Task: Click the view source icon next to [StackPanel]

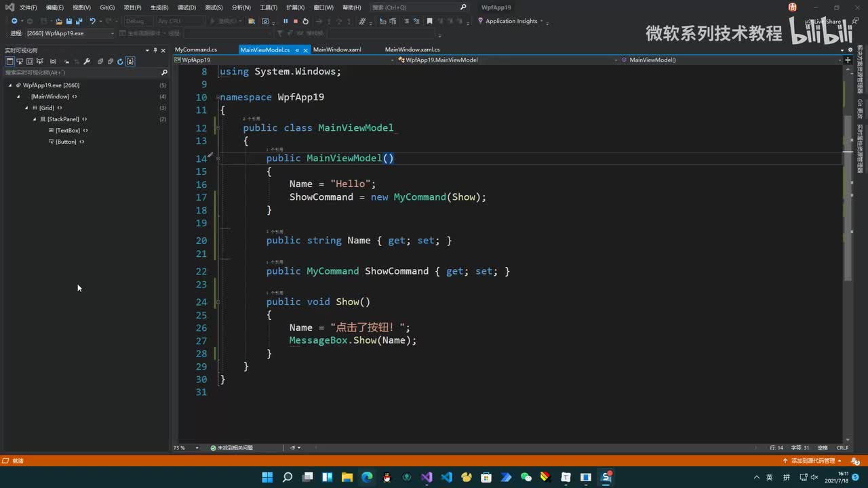Action: 85,119
